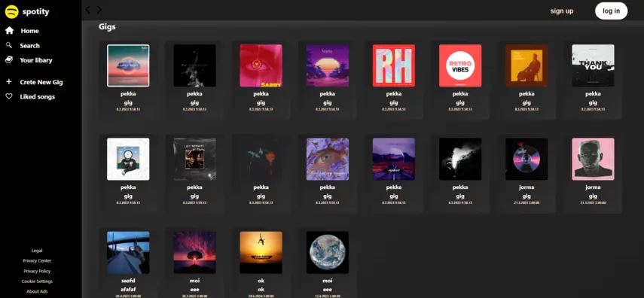Open jorma's pink portrait cover

(593, 159)
